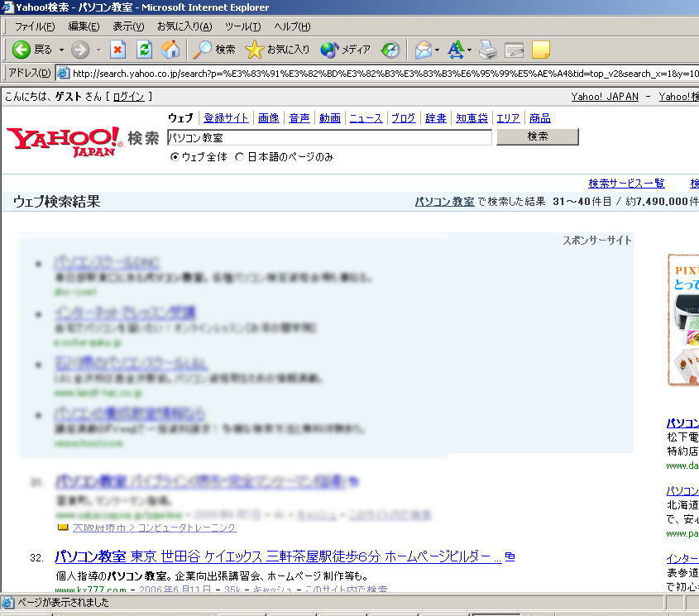Image resolution: width=699 pixels, height=616 pixels.
Task: Switch to the 画像 search tab
Action: point(268,117)
